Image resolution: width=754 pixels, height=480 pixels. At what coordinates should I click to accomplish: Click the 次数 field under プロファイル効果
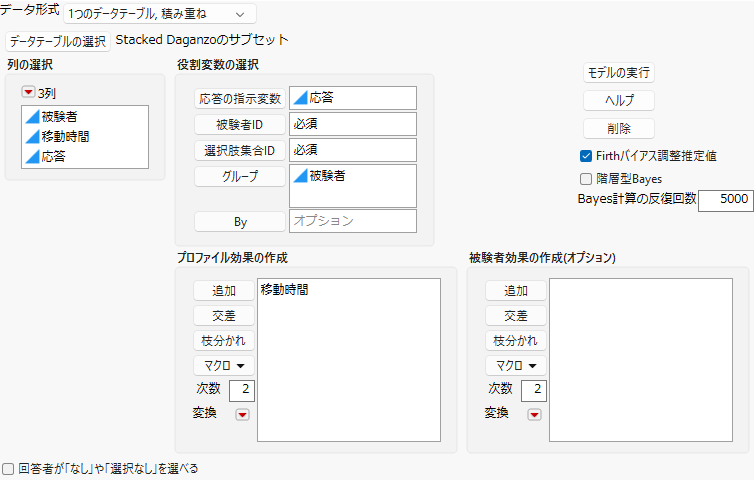(242, 390)
